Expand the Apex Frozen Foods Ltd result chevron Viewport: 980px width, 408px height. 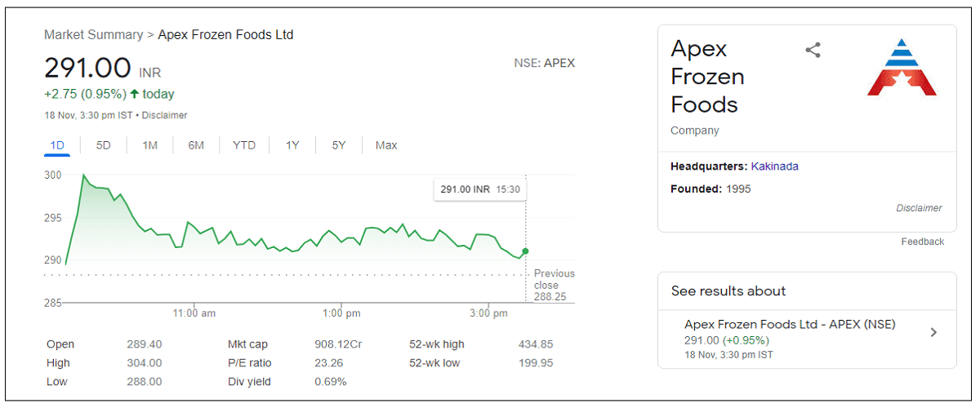(x=933, y=332)
